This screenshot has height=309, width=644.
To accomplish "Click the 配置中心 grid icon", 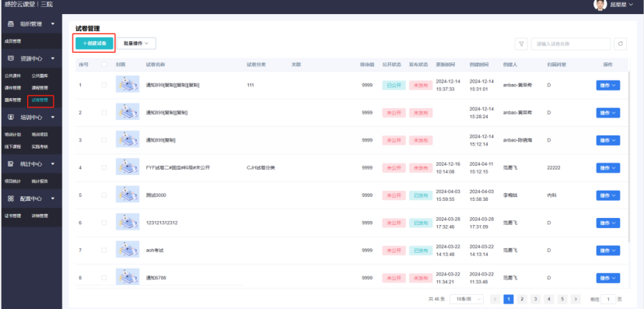I will tap(11, 198).
